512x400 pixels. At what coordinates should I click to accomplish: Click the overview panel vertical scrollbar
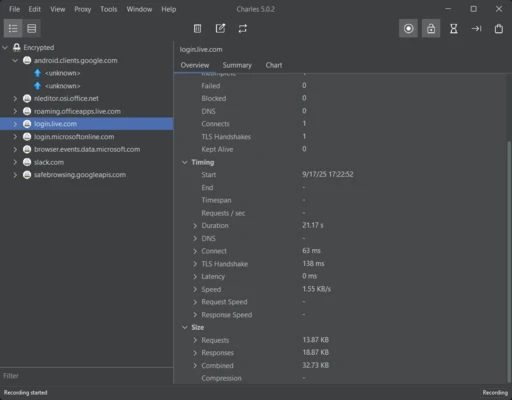pyautogui.click(x=509, y=262)
